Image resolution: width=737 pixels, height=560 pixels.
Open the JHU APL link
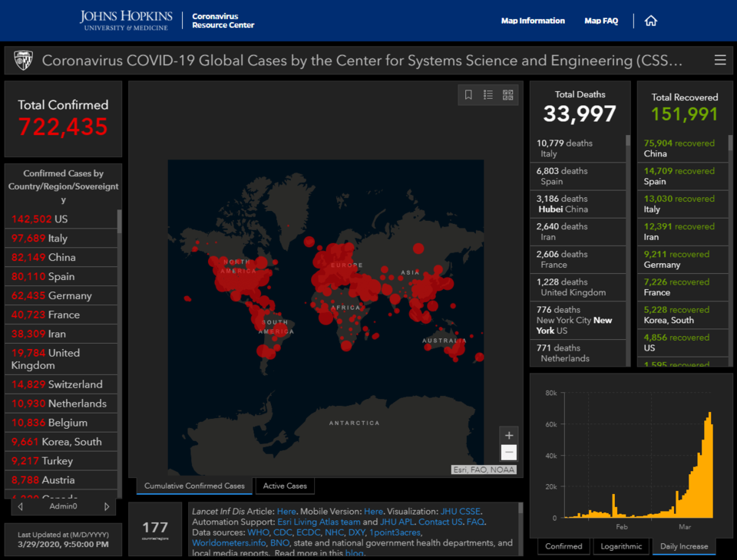point(398,522)
